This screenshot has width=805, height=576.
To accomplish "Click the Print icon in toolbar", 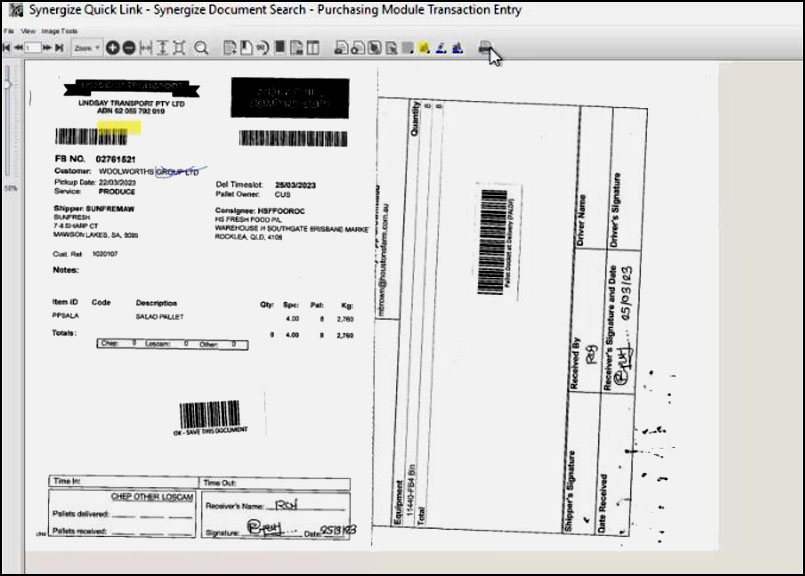I will (x=485, y=47).
